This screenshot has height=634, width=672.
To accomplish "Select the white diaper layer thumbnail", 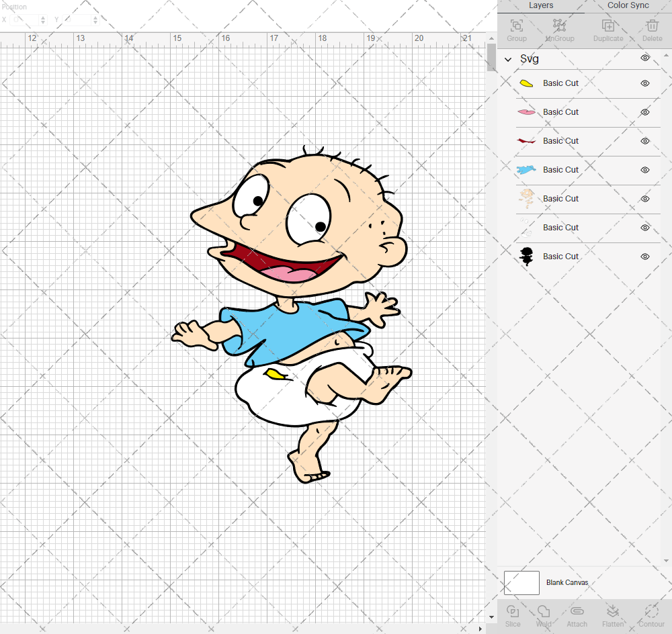I will point(526,228).
